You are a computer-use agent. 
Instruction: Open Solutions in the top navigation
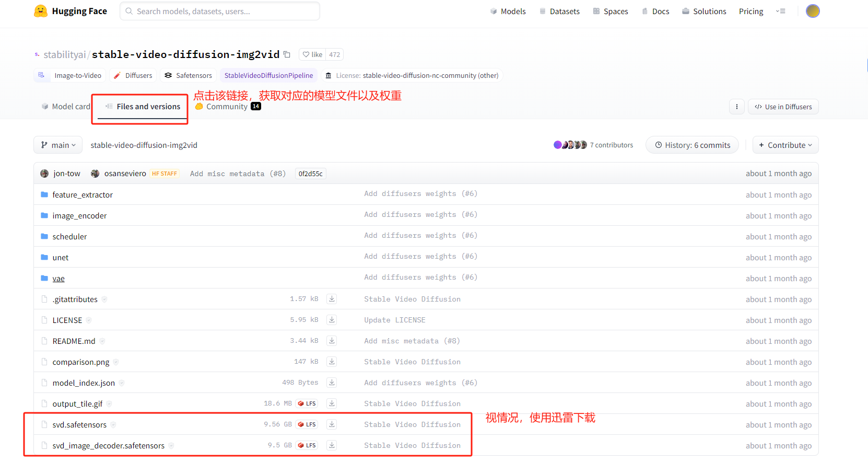pos(704,11)
